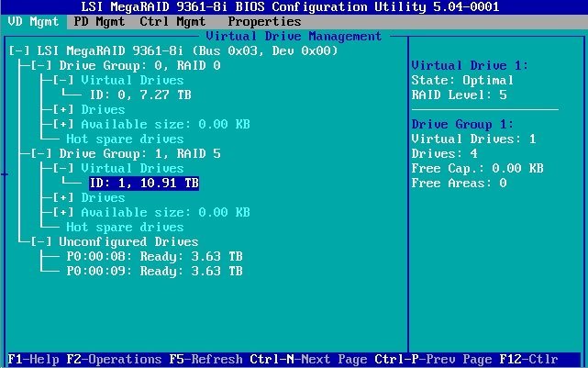Select Hot spare drives under Drive Group 1
The width and height of the screenshot is (588, 368).
[x=125, y=228]
